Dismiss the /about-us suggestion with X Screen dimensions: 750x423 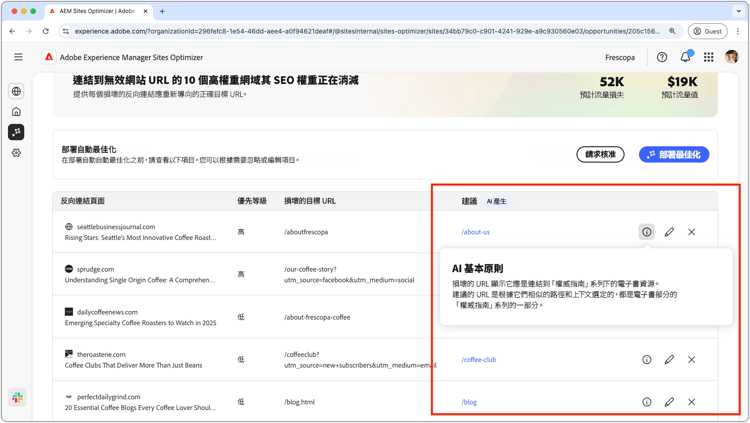[x=692, y=232]
